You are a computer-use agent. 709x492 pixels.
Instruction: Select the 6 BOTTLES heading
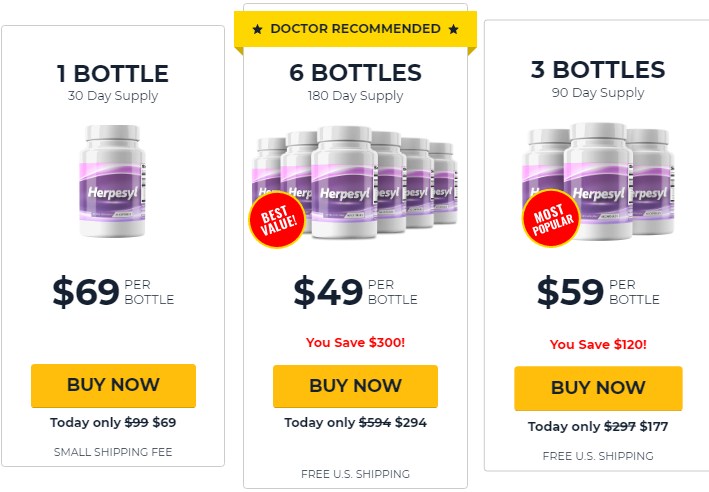(x=355, y=73)
